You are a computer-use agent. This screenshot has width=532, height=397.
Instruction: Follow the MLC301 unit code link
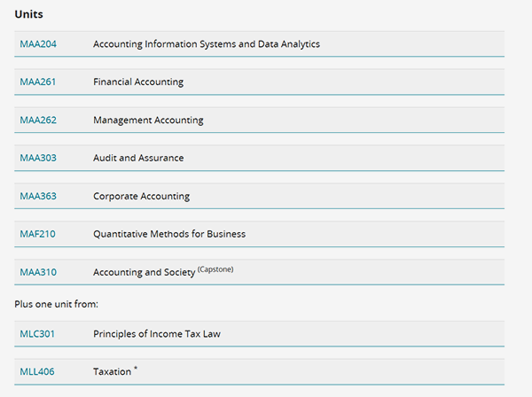pos(37,334)
